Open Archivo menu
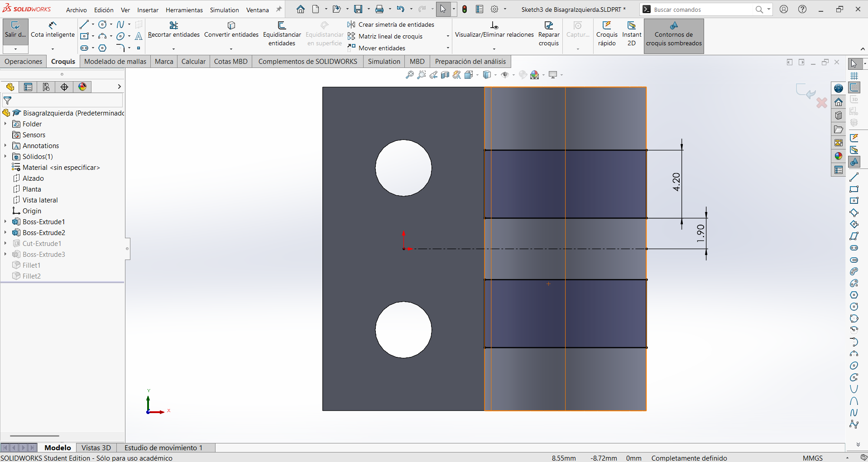The width and height of the screenshot is (868, 462). pyautogui.click(x=77, y=10)
